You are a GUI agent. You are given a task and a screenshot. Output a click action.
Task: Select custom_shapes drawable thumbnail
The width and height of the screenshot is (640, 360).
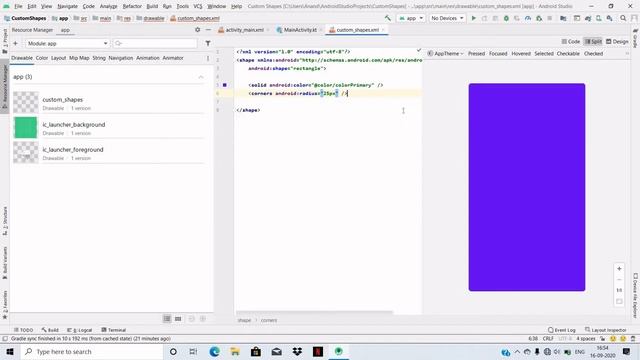point(26,102)
